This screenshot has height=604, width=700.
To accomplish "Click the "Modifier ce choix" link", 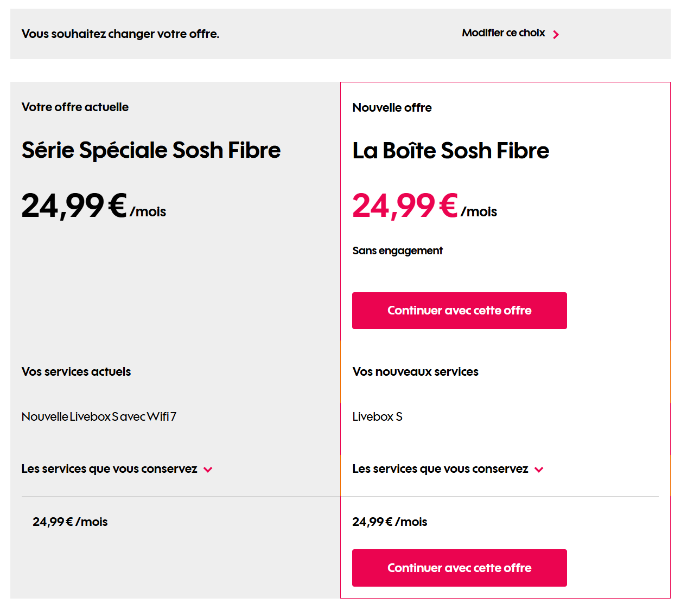I will point(503,33).
